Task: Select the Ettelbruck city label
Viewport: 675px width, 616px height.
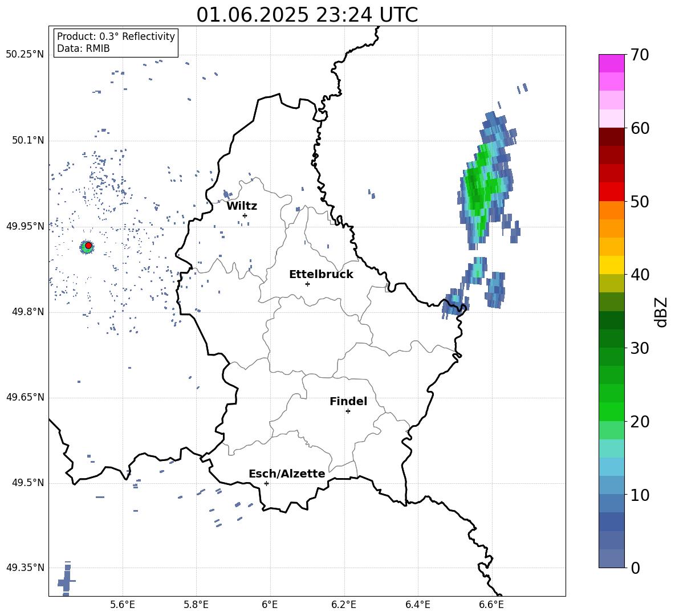Action: 321,275
